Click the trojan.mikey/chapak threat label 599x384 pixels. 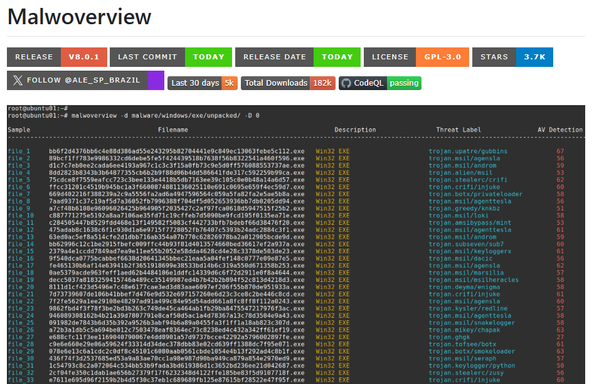pos(464,330)
